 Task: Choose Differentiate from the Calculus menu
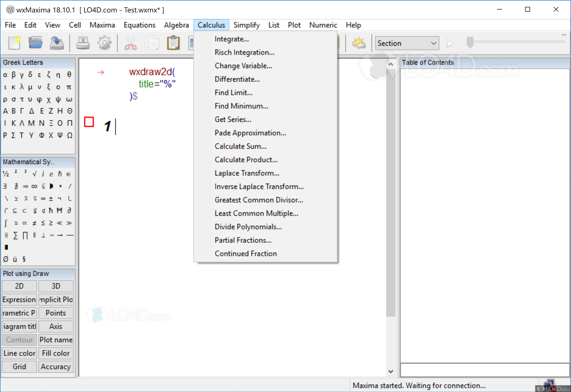237,79
